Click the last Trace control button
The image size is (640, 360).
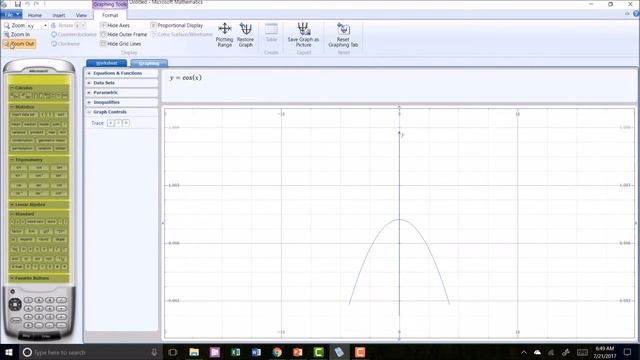point(126,123)
